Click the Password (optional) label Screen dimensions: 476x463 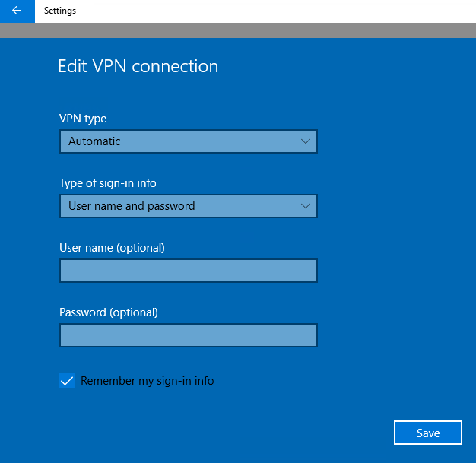click(x=109, y=312)
